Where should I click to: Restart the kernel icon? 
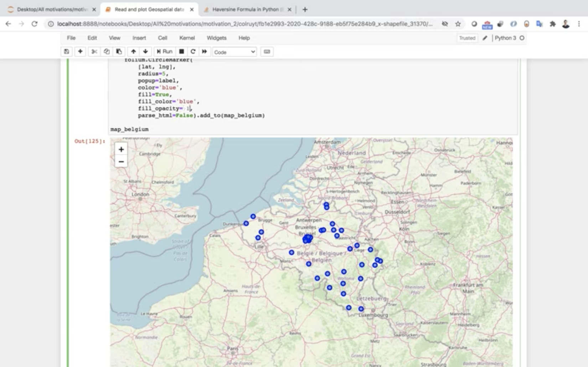193,52
